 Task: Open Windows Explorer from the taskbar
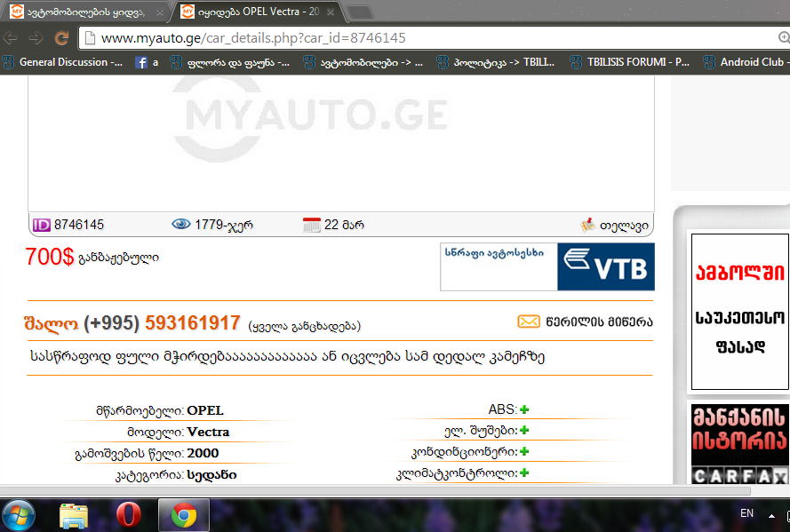point(74,516)
